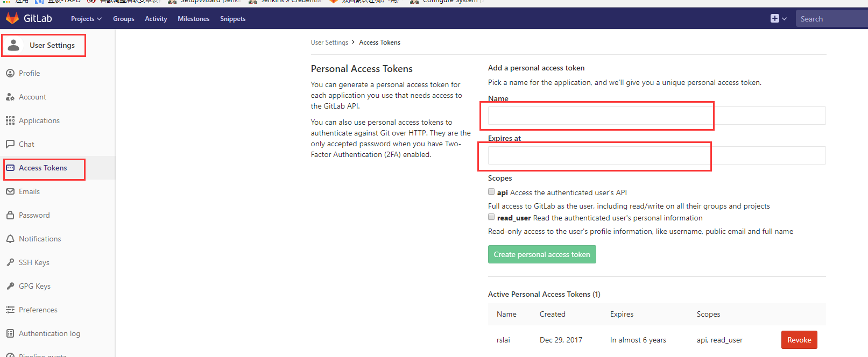Click the Notifications bell icon
Image resolution: width=868 pixels, height=357 pixels.
point(10,239)
